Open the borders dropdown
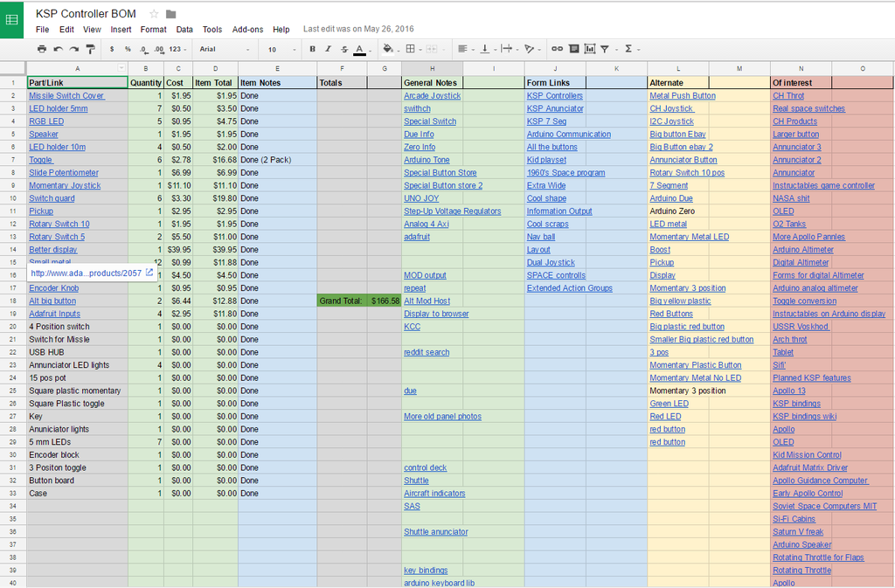Viewport: 895px width, 588px height. pyautogui.click(x=413, y=49)
